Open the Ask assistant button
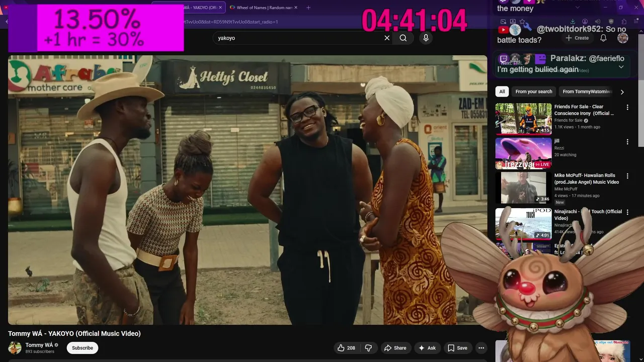The height and width of the screenshot is (362, 644). pos(427,348)
